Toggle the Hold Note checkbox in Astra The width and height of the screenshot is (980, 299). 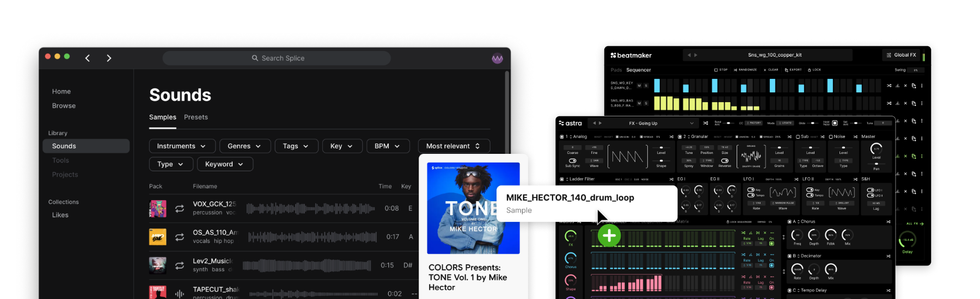pos(835,123)
